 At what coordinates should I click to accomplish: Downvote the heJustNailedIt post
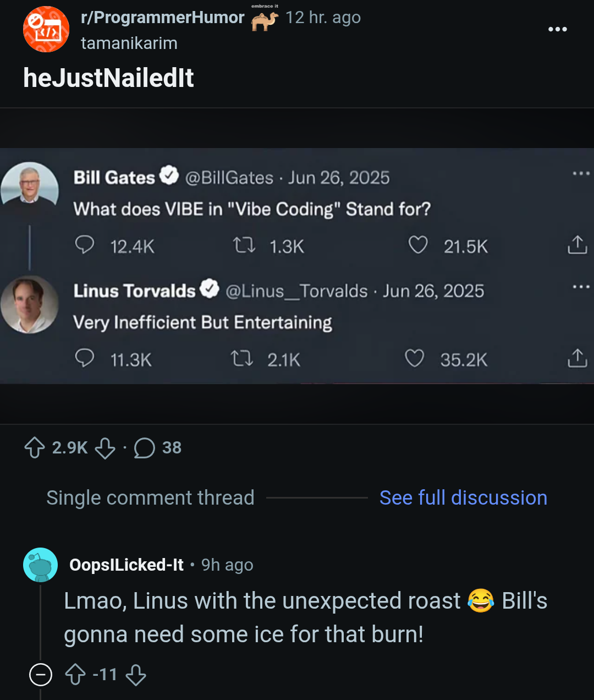[x=105, y=448]
